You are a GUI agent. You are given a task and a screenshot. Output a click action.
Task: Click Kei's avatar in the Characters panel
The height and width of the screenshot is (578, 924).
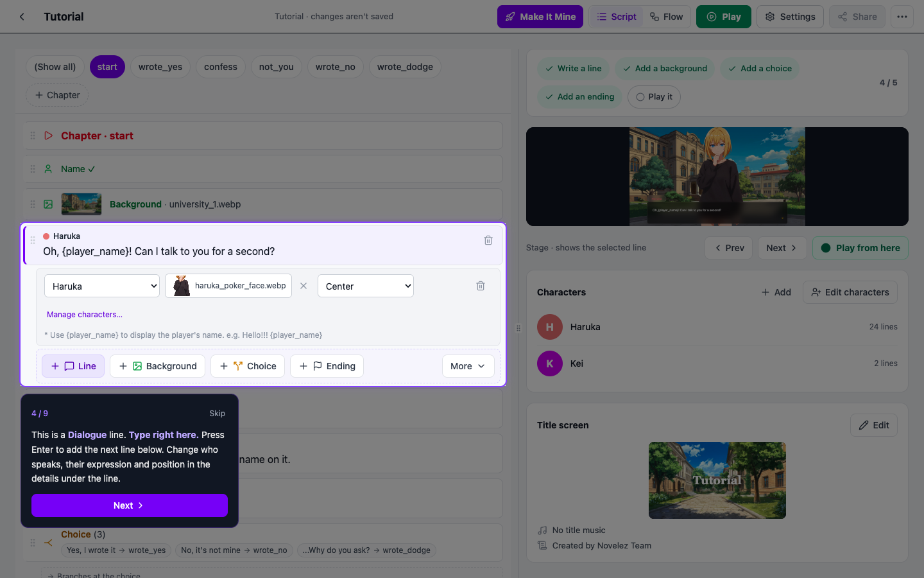pos(550,363)
